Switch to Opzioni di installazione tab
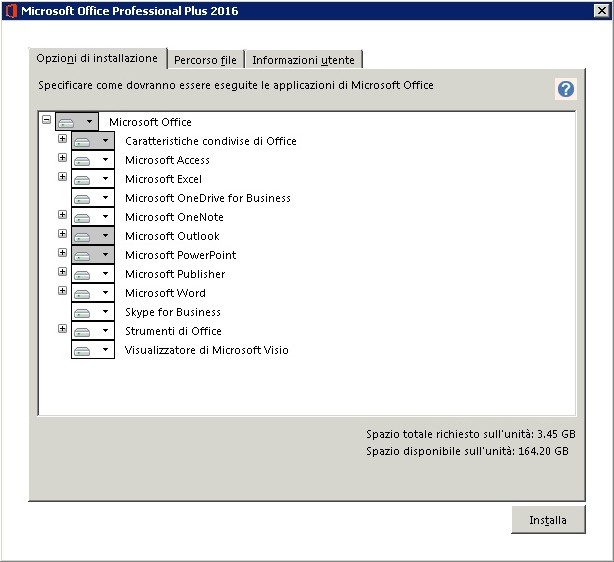The width and height of the screenshot is (614, 562). 98,58
